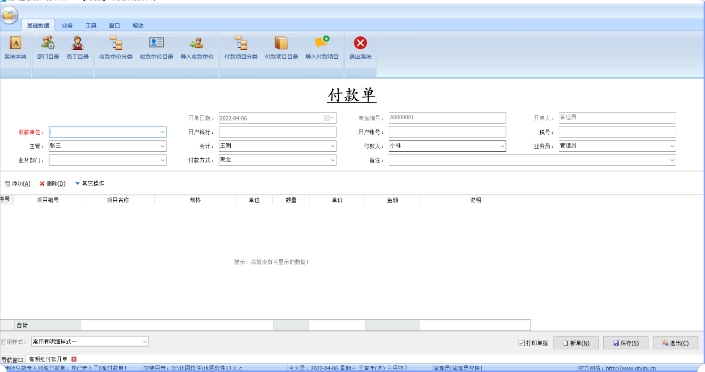Click the 项目名称 column header

tap(118, 200)
